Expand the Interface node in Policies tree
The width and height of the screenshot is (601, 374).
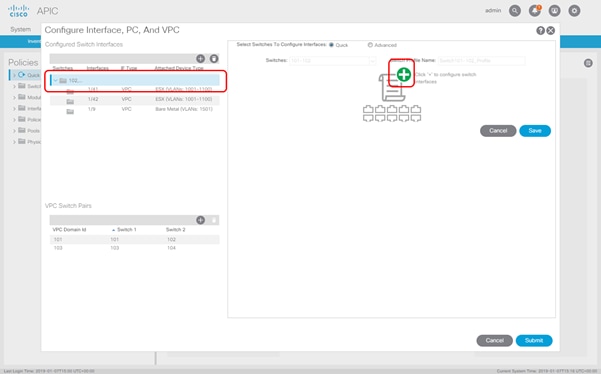tap(14, 108)
